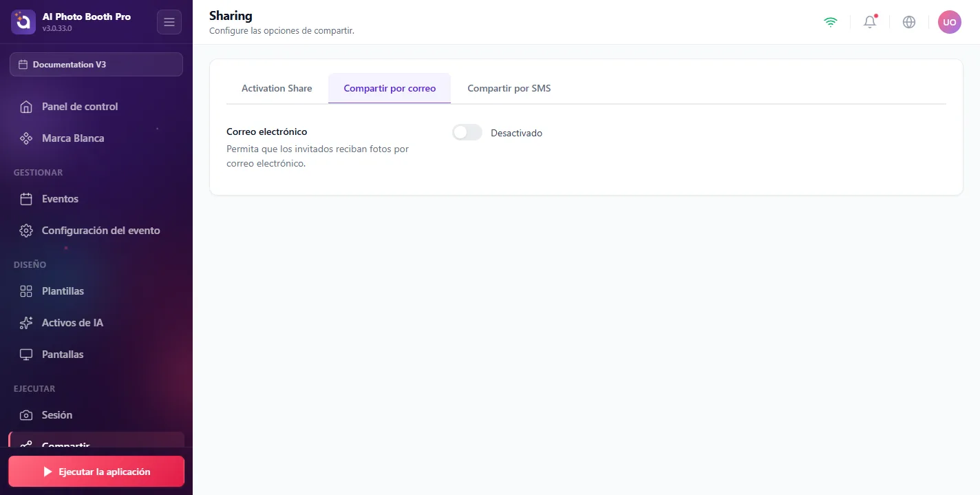
Task: Click the Configuración del evento gear icon
Action: 26,231
